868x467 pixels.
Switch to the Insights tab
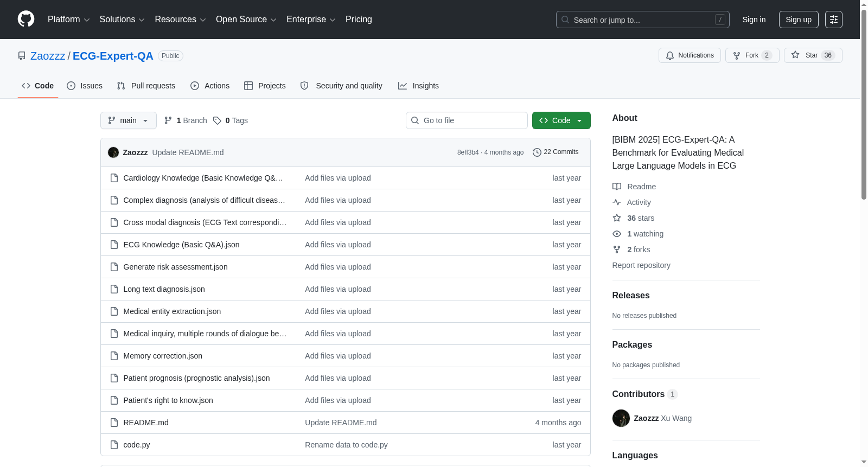click(418, 86)
